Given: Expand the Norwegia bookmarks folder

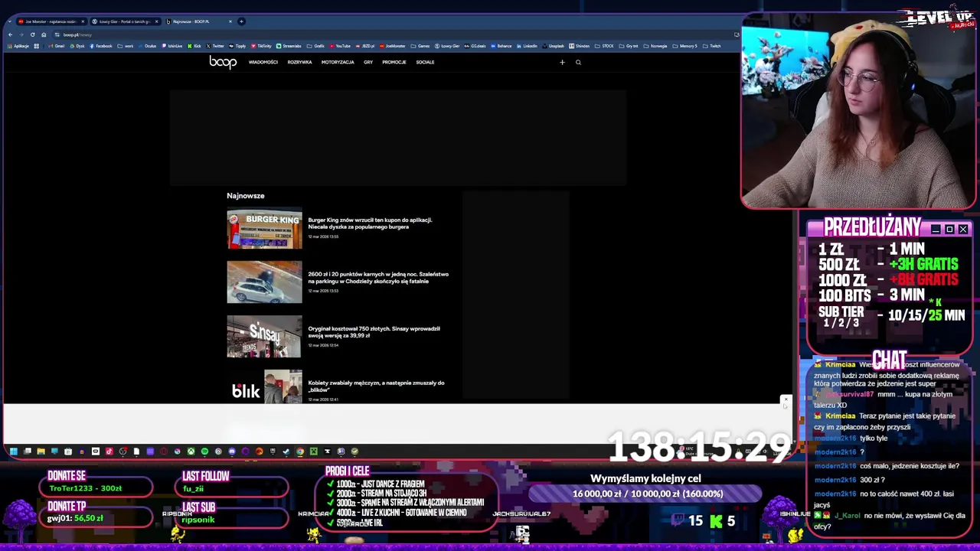Looking at the screenshot, I should [x=655, y=46].
